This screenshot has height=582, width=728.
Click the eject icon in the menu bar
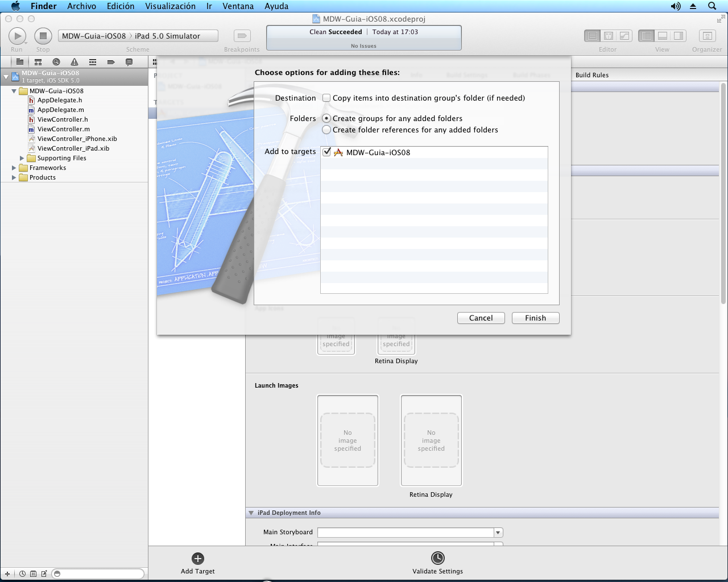[693, 6]
